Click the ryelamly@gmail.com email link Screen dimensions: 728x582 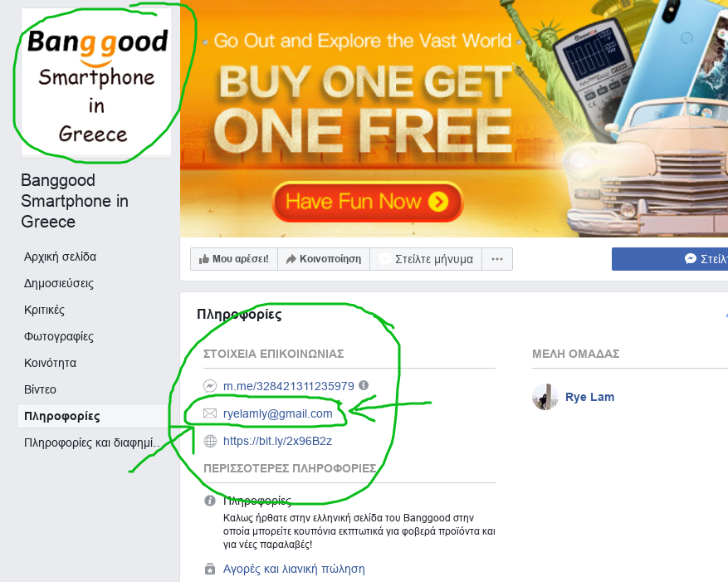point(277,413)
